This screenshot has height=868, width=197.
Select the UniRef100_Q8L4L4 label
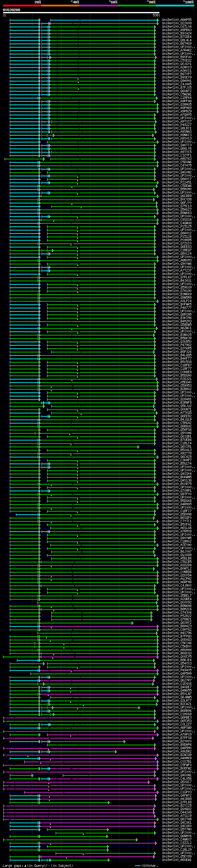point(177,40)
